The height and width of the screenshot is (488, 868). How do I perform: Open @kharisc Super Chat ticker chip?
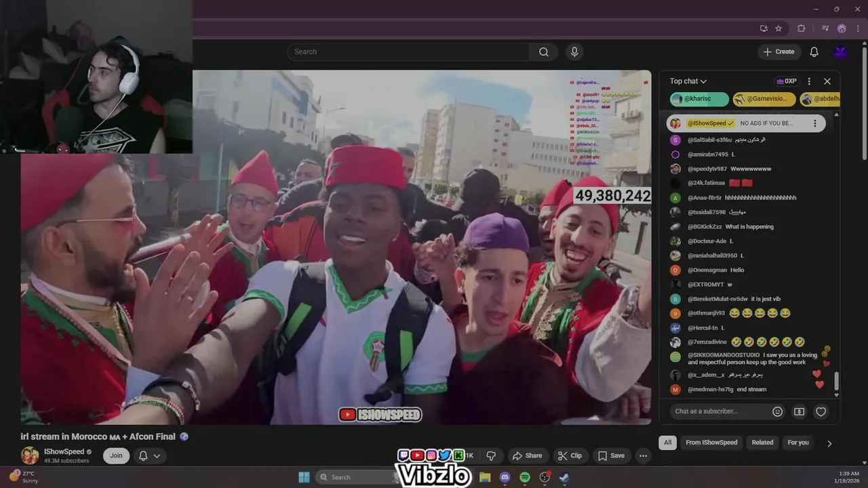699,99
